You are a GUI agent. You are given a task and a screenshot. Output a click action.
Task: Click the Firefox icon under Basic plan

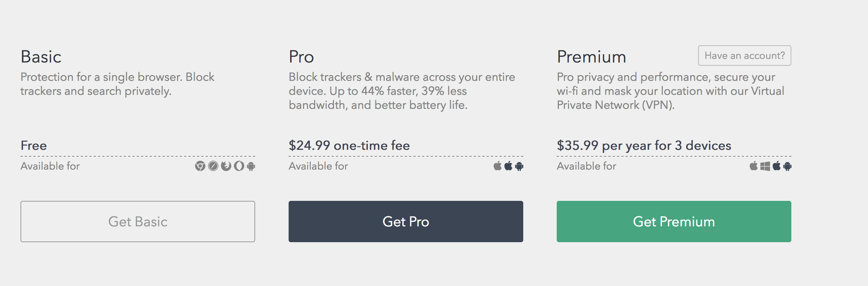[226, 166]
